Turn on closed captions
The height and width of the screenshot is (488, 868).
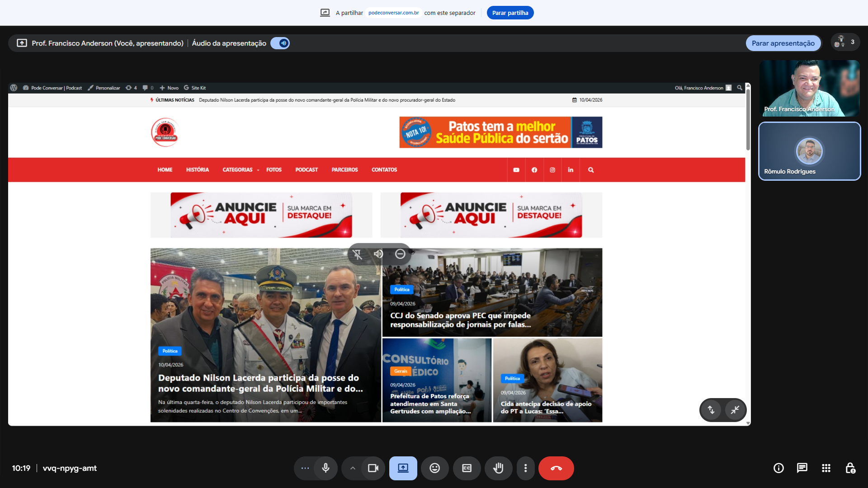coord(467,468)
